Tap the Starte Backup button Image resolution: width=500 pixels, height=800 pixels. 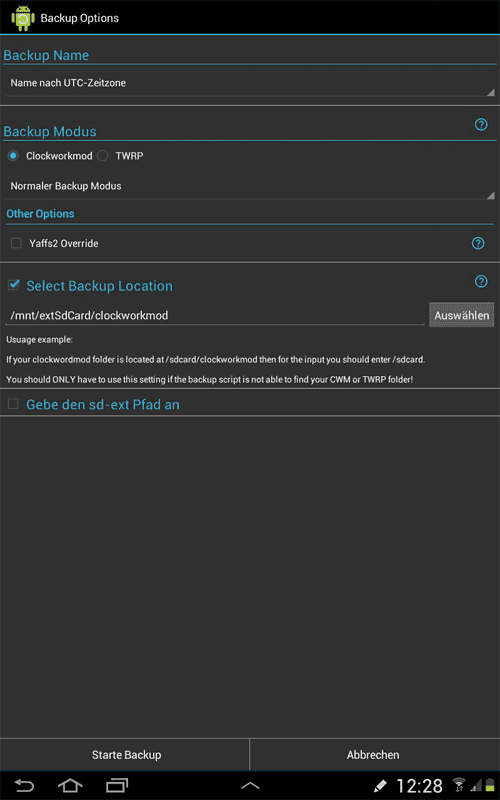click(x=124, y=755)
